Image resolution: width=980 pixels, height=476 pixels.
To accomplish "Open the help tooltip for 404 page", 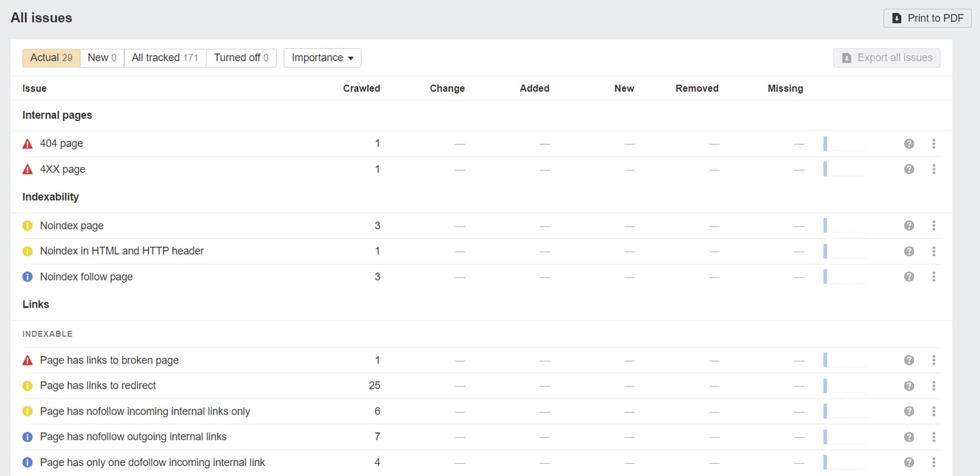I will (x=909, y=143).
